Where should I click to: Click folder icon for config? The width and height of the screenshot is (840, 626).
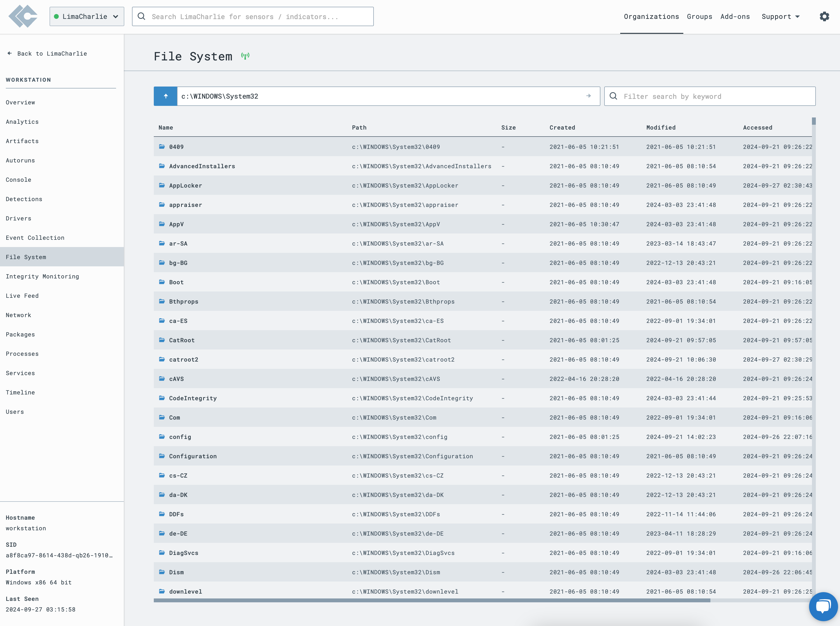click(162, 437)
